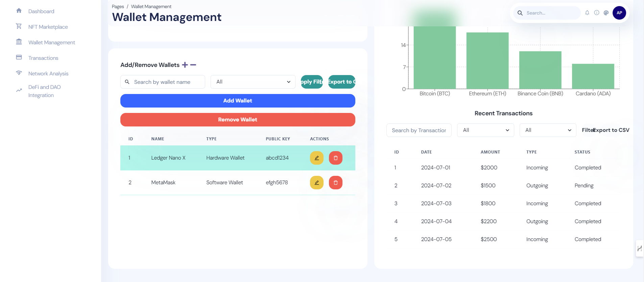Open DeFi and DAO Integration page
Image resolution: width=644 pixels, height=282 pixels.
(44, 91)
